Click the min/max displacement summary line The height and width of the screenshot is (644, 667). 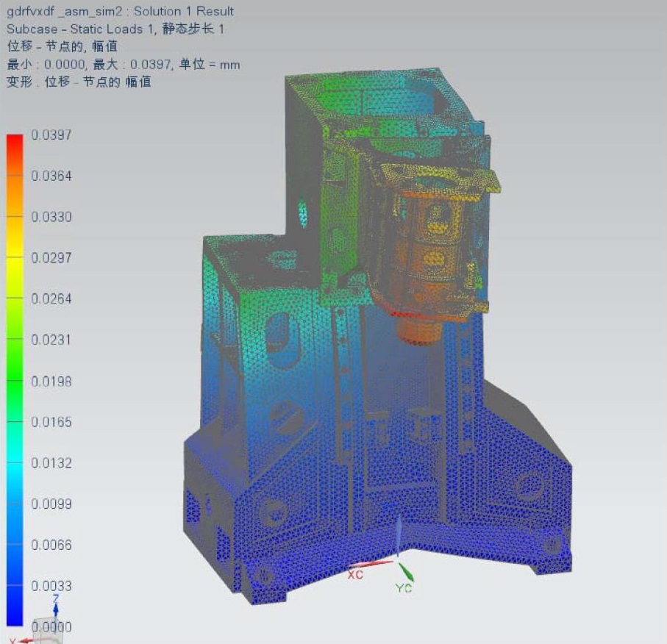[123, 65]
